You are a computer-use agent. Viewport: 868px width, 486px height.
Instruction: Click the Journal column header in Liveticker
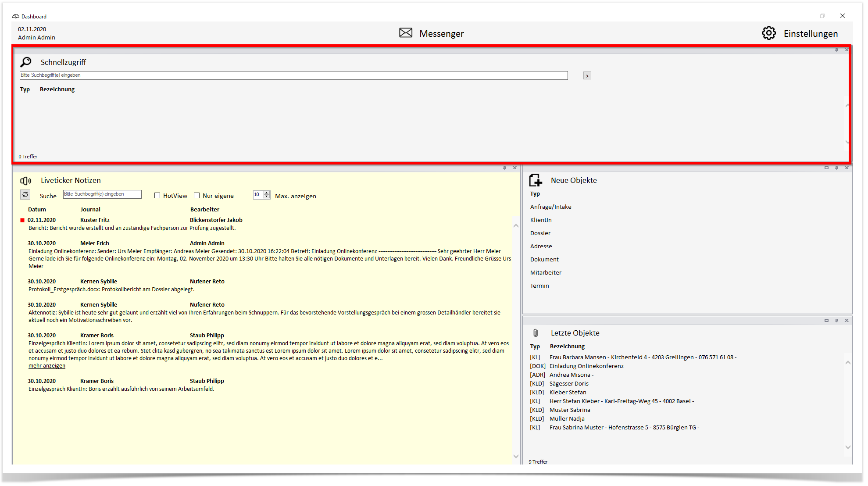point(90,209)
